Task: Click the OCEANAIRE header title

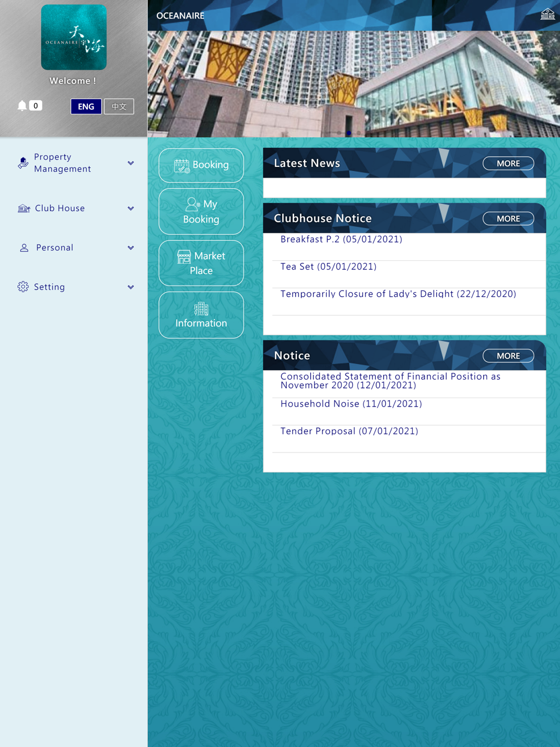Action: point(180,16)
